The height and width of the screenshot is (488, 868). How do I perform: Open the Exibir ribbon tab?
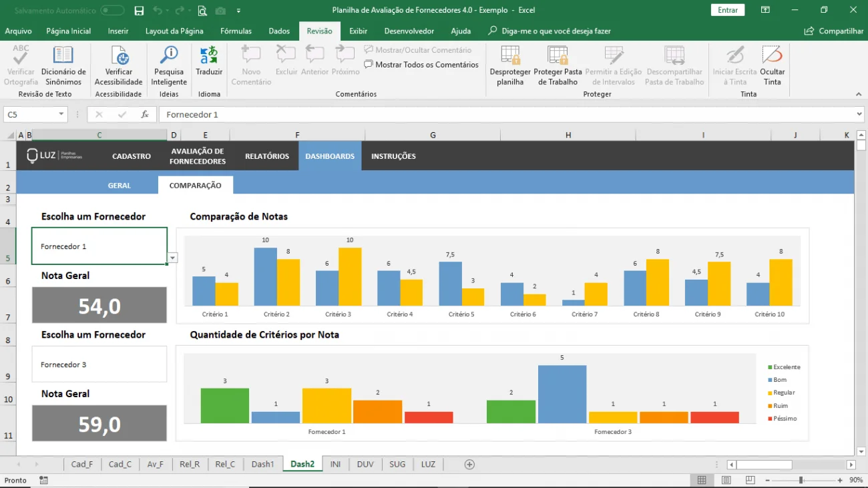point(359,31)
